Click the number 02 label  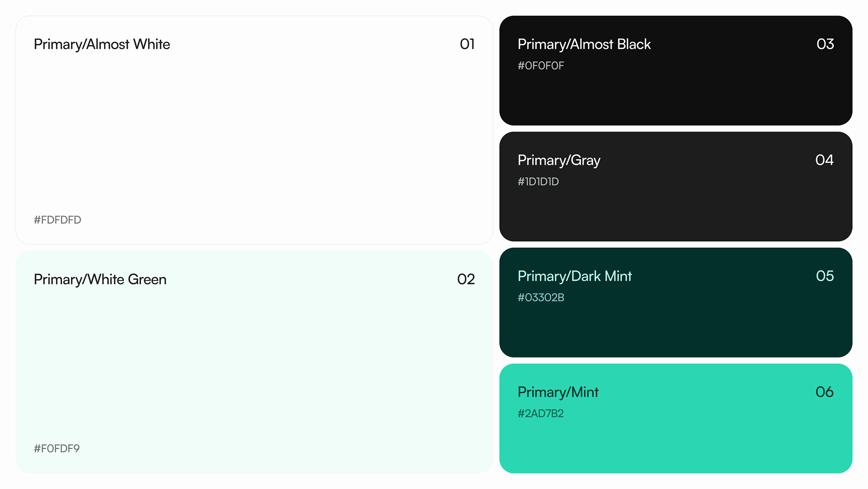pos(466,279)
